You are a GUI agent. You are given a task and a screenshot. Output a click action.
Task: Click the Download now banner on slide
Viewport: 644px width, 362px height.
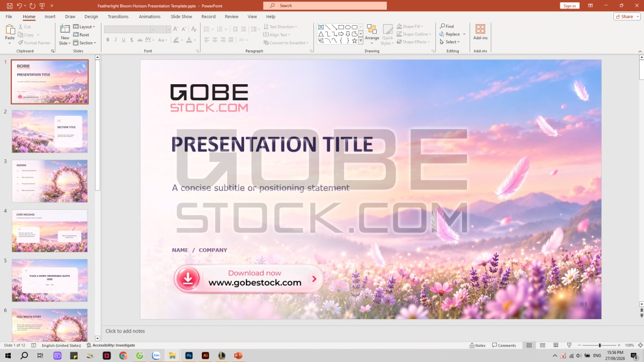tap(248, 278)
